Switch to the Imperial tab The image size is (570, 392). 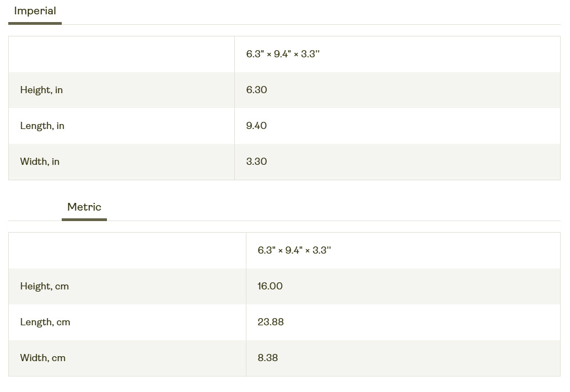tap(35, 11)
